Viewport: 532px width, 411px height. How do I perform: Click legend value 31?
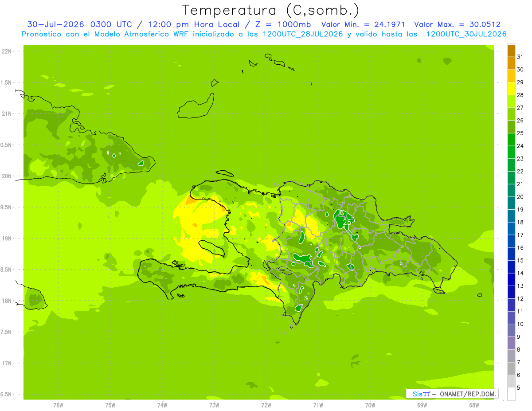520,57
